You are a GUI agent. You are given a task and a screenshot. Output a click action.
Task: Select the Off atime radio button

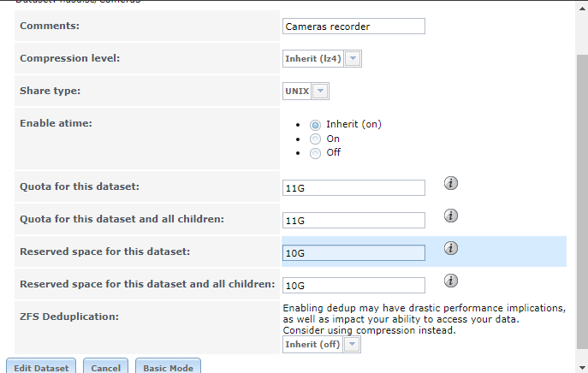point(315,153)
